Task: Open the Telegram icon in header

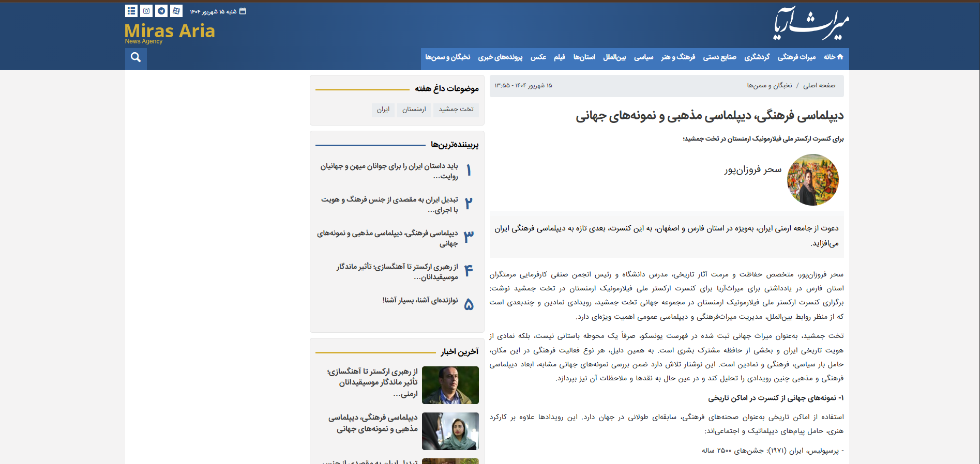Action: 161,11
